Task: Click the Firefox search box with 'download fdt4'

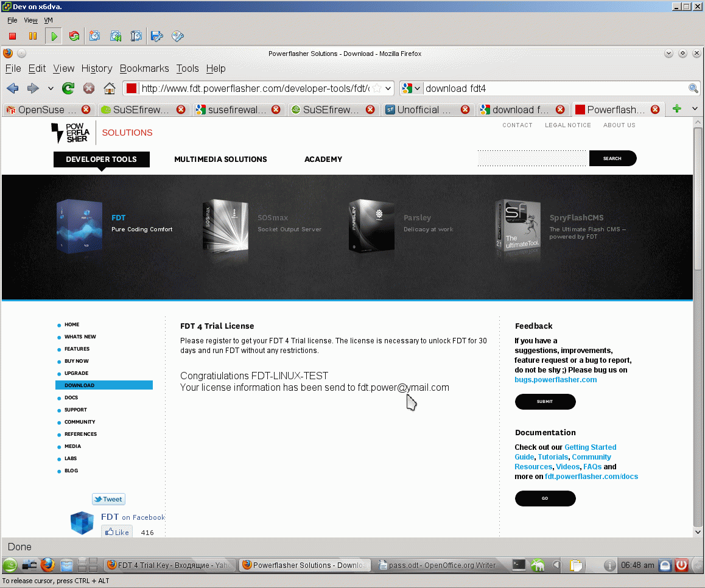Action: click(555, 88)
